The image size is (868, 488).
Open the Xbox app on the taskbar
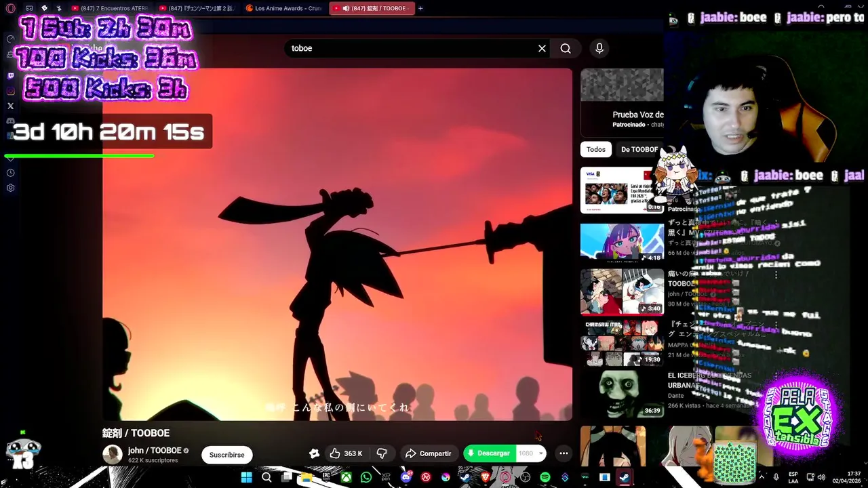(x=346, y=478)
